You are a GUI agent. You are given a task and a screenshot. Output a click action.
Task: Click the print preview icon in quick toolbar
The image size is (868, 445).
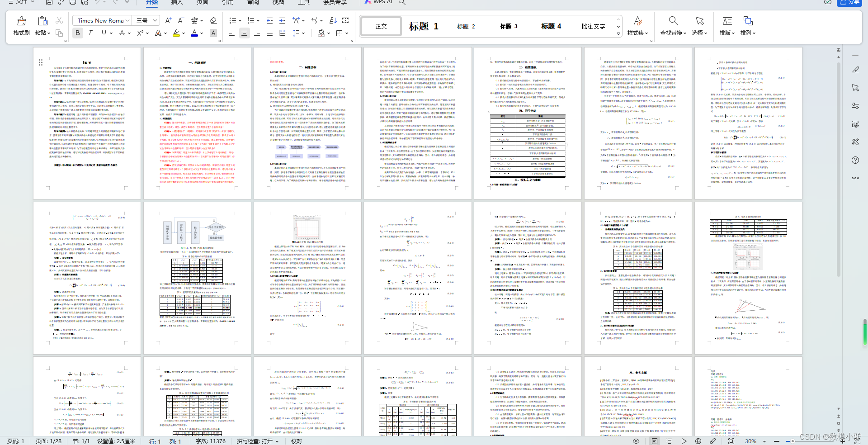tap(85, 2)
